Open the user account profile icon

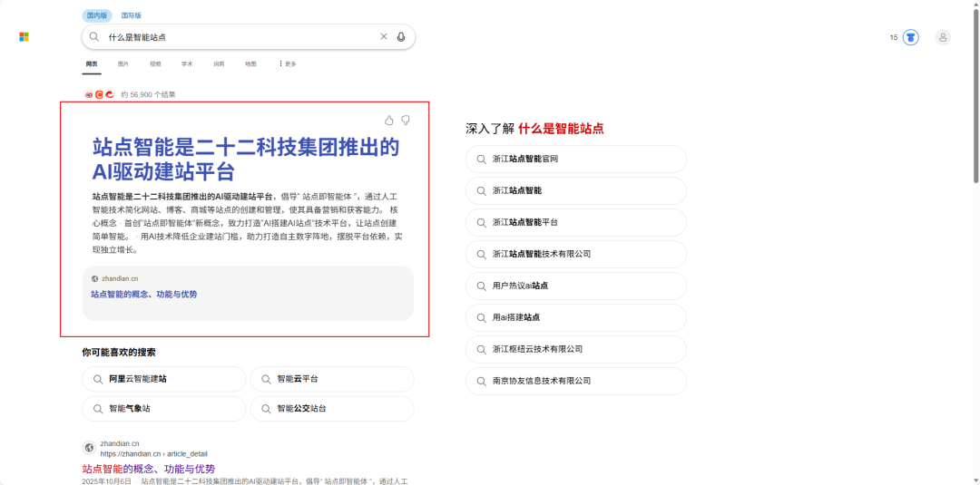pyautogui.click(x=943, y=37)
